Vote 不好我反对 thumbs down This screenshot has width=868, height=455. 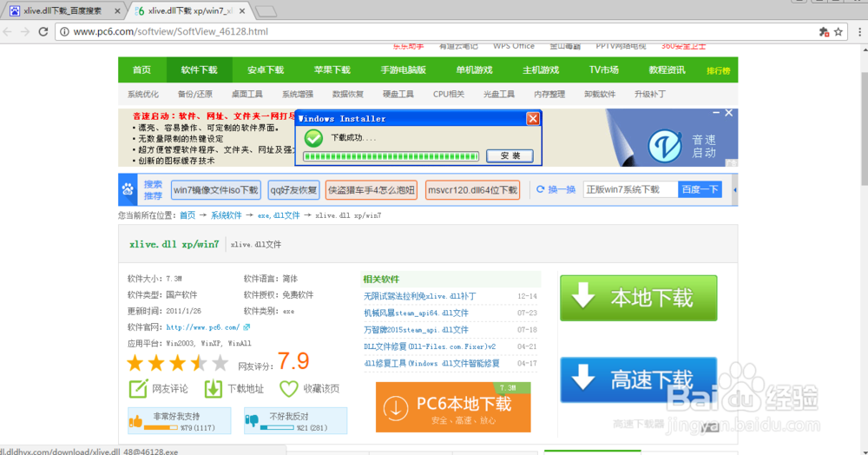point(296,420)
